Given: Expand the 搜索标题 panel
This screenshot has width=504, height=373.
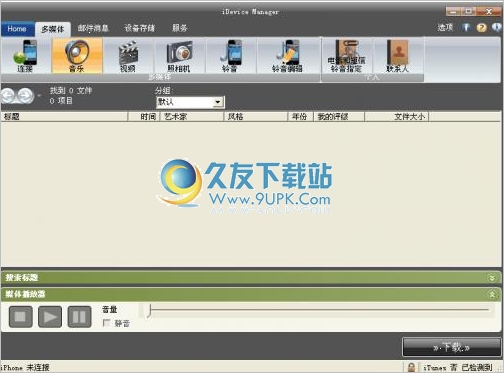Looking at the screenshot, I should [x=492, y=278].
